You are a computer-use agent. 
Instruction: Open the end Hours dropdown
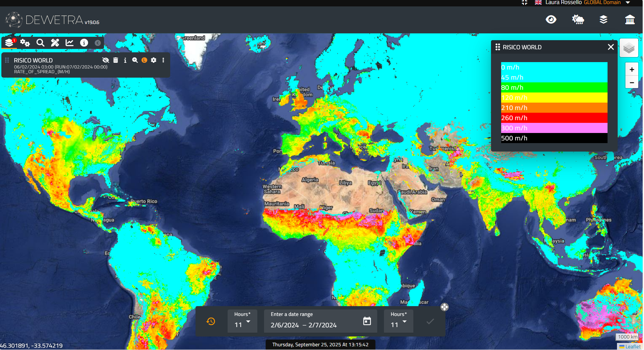(398, 321)
